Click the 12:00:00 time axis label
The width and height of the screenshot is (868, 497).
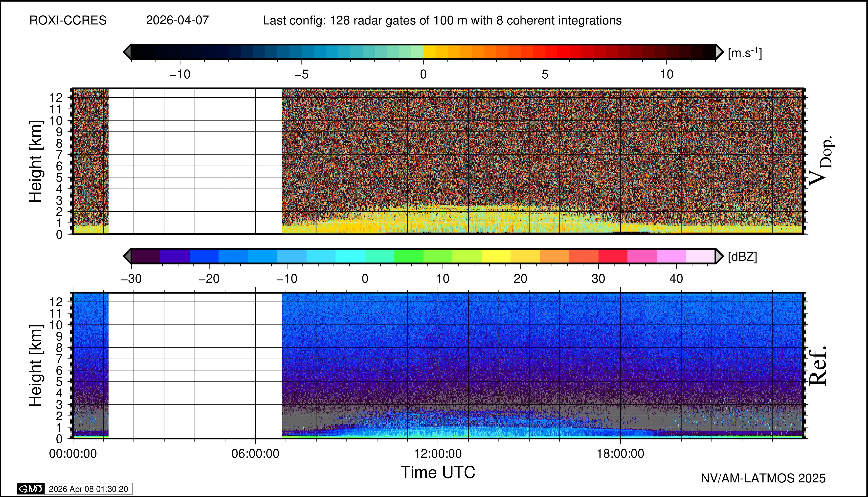[438, 454]
